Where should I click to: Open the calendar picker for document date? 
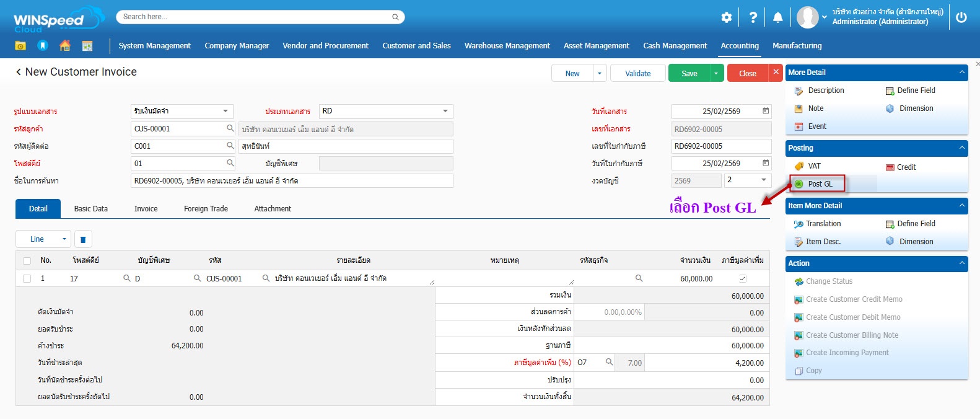[x=766, y=111]
